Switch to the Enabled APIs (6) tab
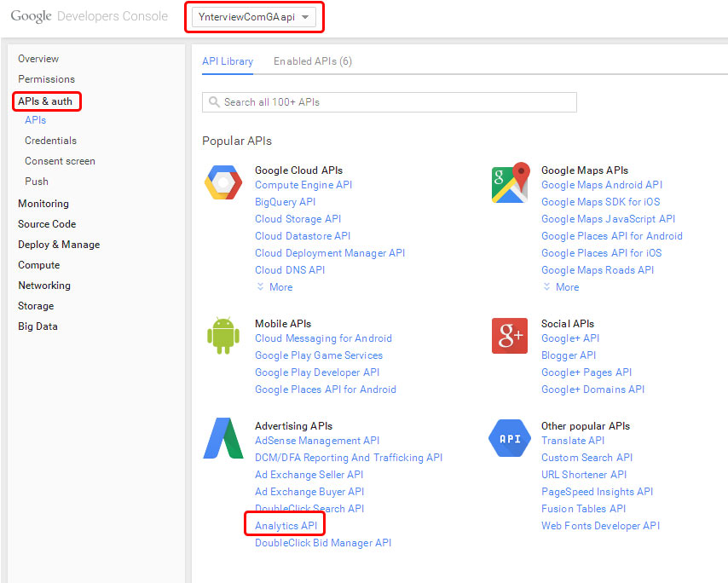Screen dimensions: 728x583 coord(313,61)
